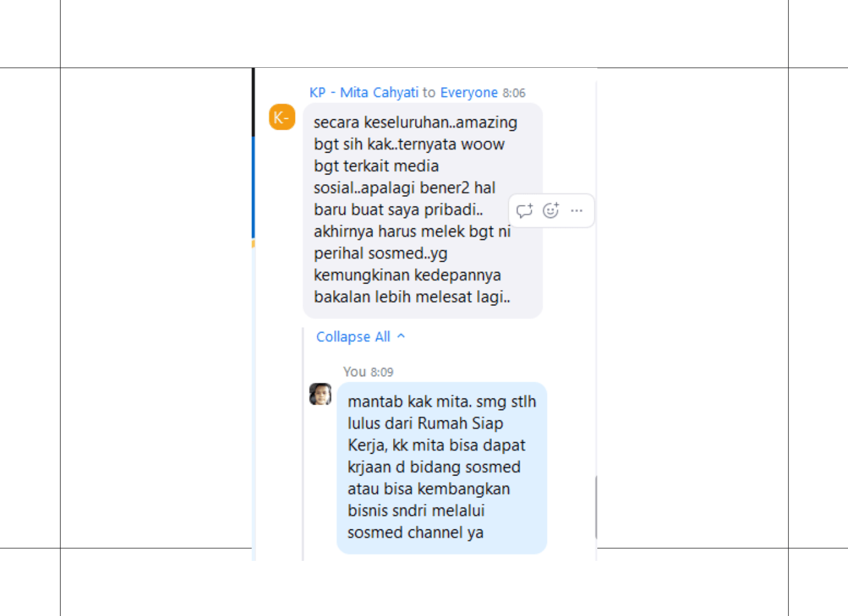Viewport: 848px width, 616px height.
Task: Open the three-dot more options menu
Action: point(577,211)
